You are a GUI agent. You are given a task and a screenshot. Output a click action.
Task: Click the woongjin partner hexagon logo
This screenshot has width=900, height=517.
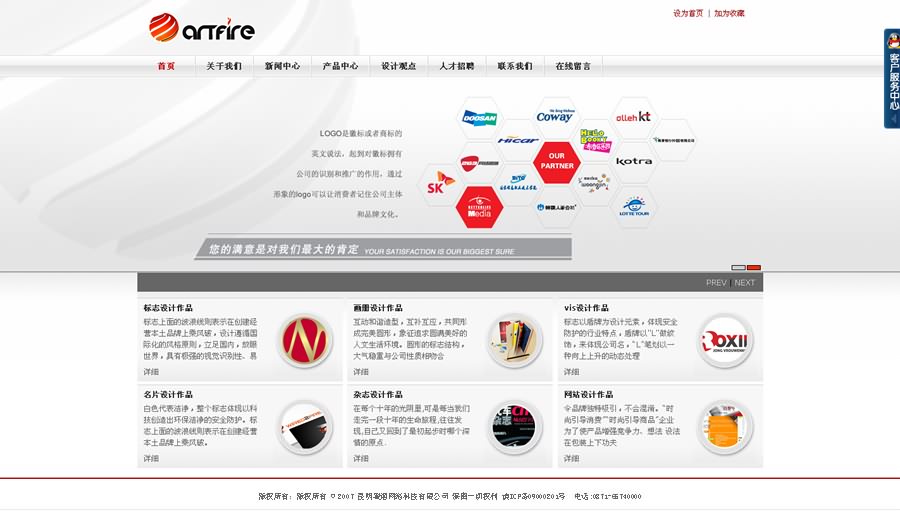coord(595,184)
